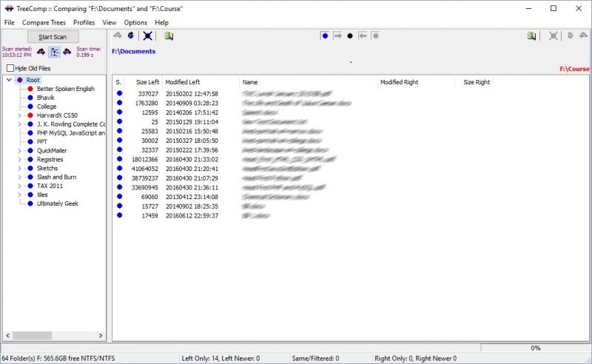The width and height of the screenshot is (592, 364).
Task: Open the Profiles menu
Action: point(84,23)
